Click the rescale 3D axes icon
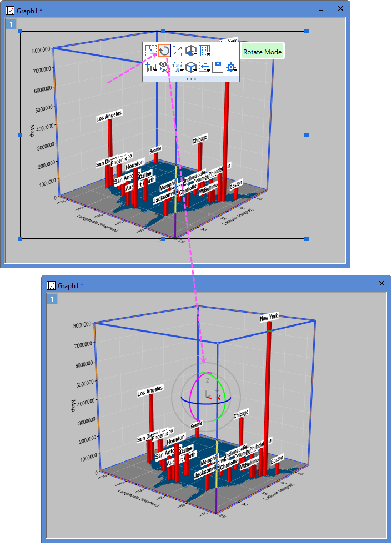Screen dimensions: 392x546 click(x=178, y=51)
